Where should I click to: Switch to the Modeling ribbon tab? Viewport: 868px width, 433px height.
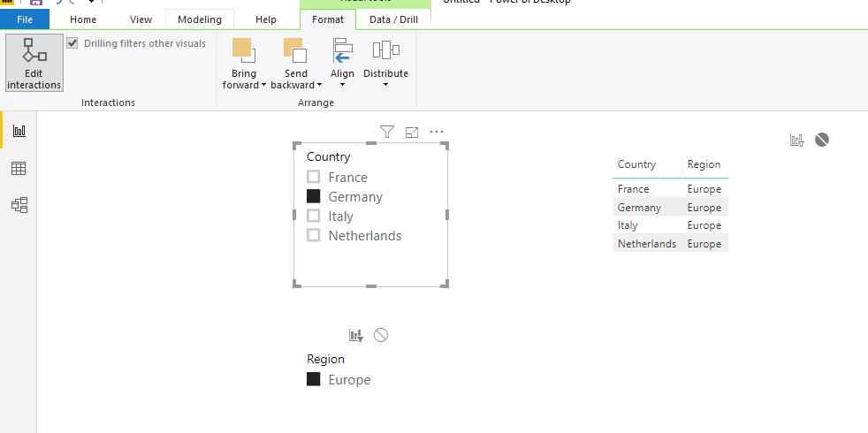(x=200, y=19)
